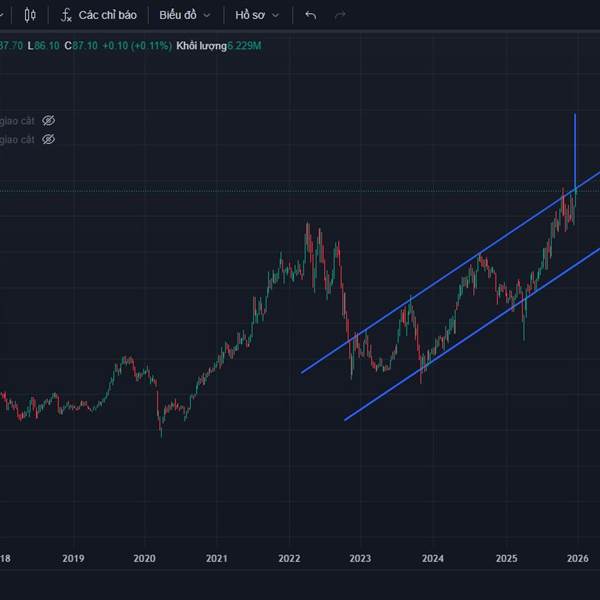Select the Khối lượng volume label
600x600 pixels.
point(201,46)
